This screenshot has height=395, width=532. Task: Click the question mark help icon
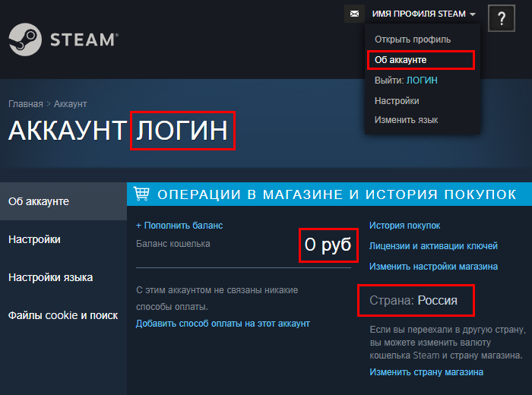(502, 18)
